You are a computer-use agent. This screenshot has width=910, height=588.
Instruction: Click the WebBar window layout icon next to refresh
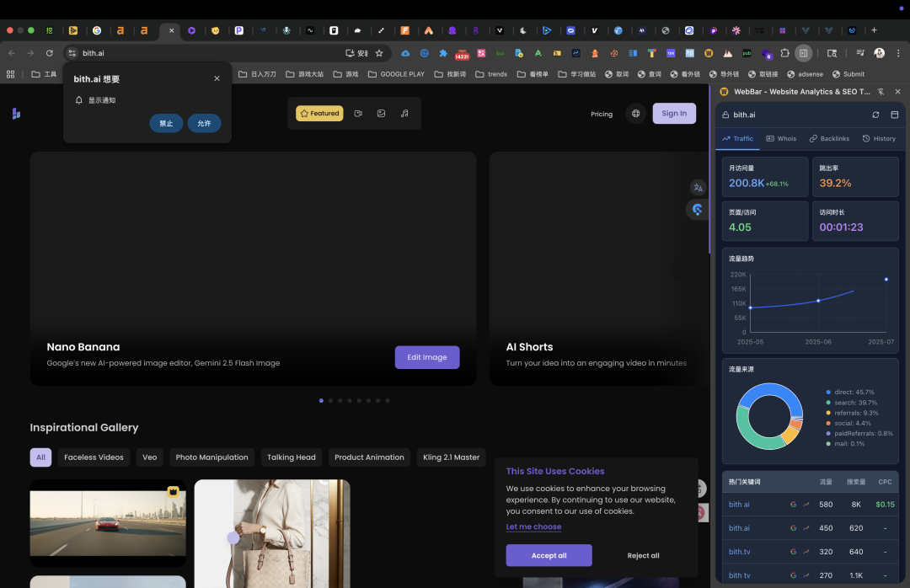[x=895, y=115]
